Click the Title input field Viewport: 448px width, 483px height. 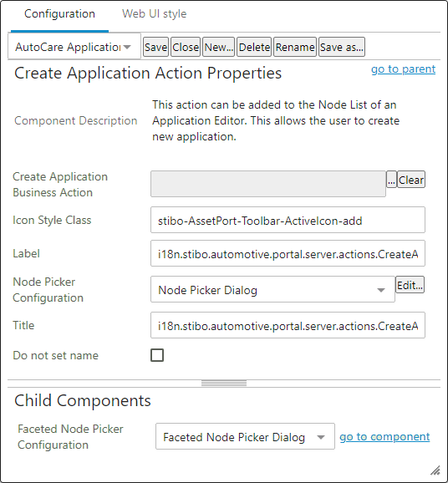pos(288,325)
